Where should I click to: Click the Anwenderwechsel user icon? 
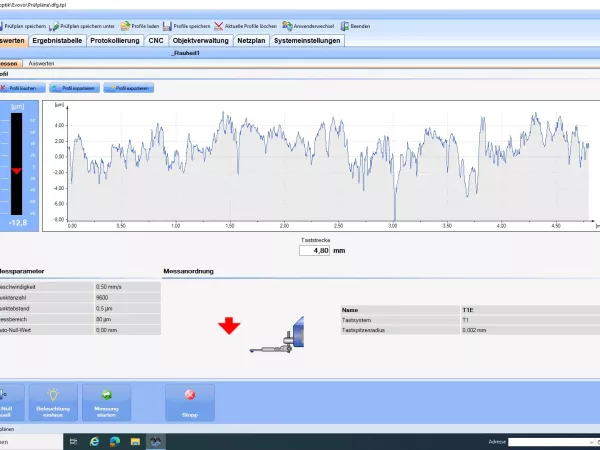click(x=288, y=26)
